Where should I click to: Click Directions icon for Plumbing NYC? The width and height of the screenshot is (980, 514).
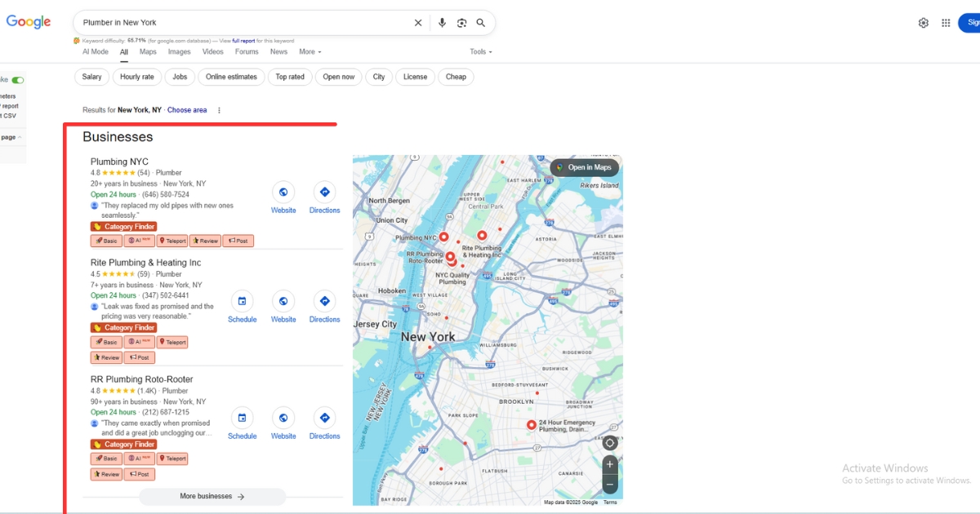pyautogui.click(x=324, y=193)
